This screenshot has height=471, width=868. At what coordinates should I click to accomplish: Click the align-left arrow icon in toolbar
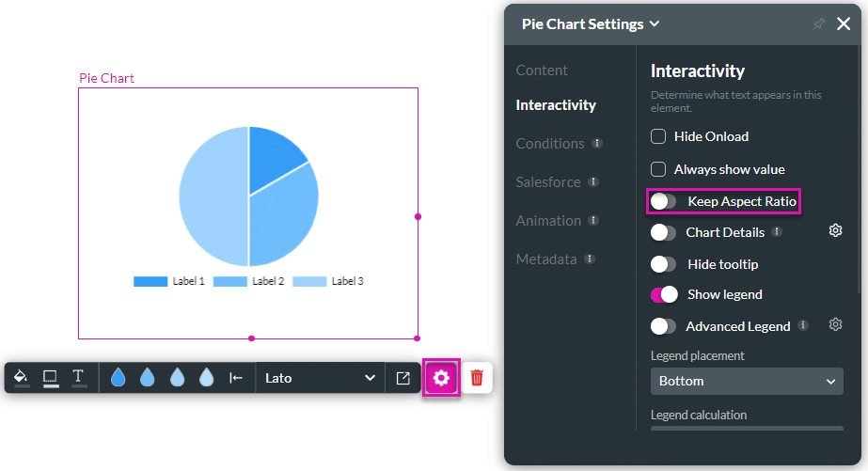click(x=236, y=378)
